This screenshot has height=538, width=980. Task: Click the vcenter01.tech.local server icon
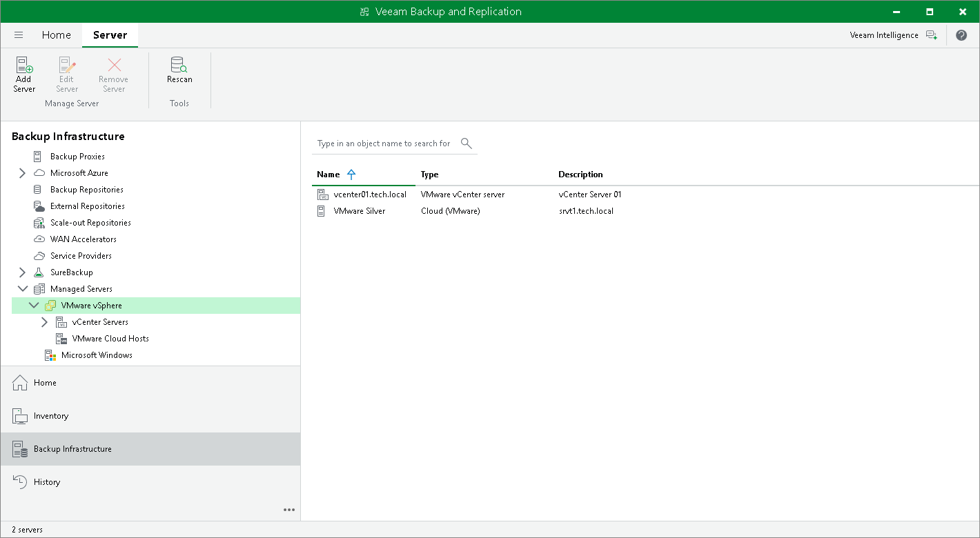click(322, 195)
